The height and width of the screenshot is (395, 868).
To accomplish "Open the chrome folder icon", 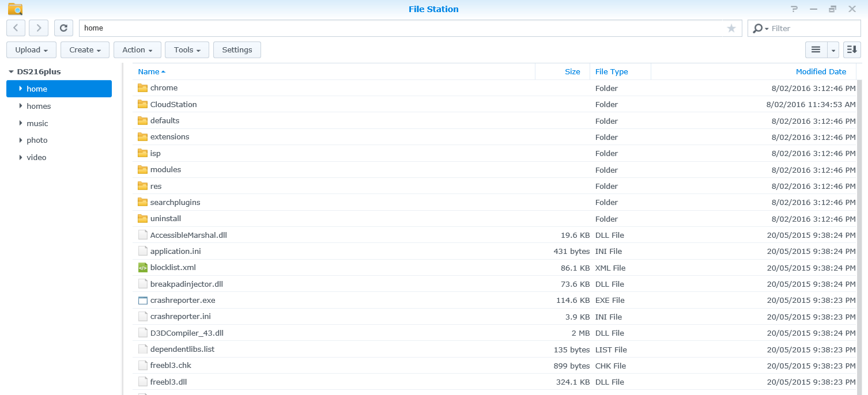I will coord(142,88).
